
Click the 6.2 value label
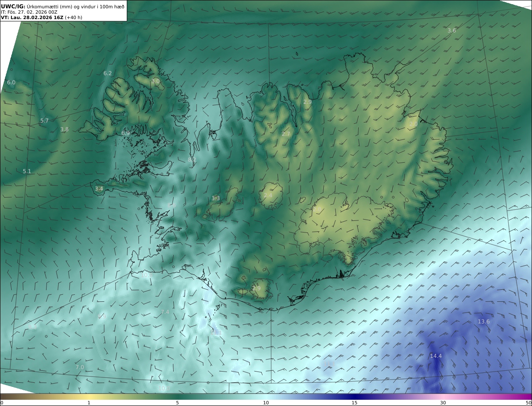(108, 73)
